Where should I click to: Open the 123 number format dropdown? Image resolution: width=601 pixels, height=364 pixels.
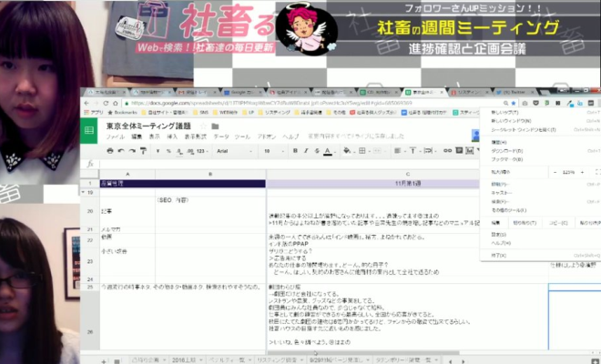[x=202, y=150]
